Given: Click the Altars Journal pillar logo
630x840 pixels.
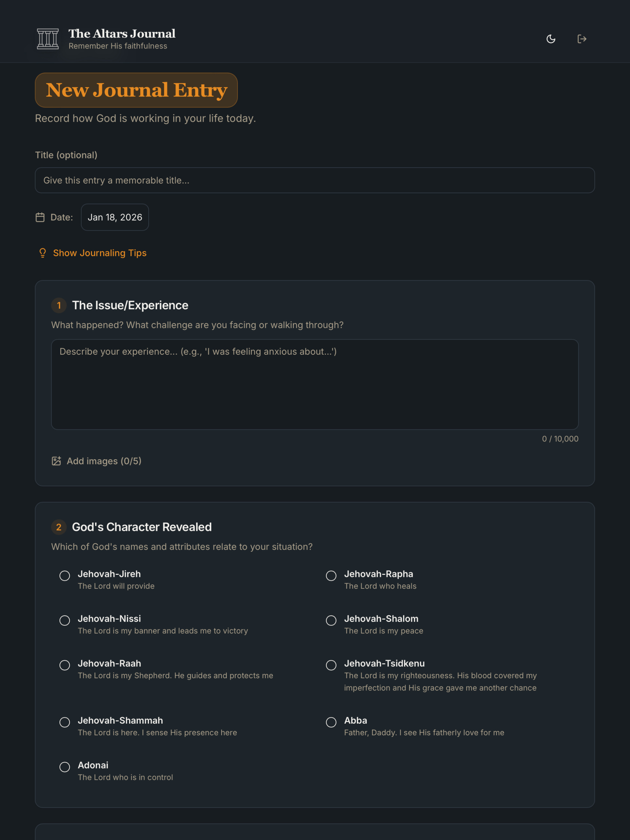Looking at the screenshot, I should click(48, 39).
